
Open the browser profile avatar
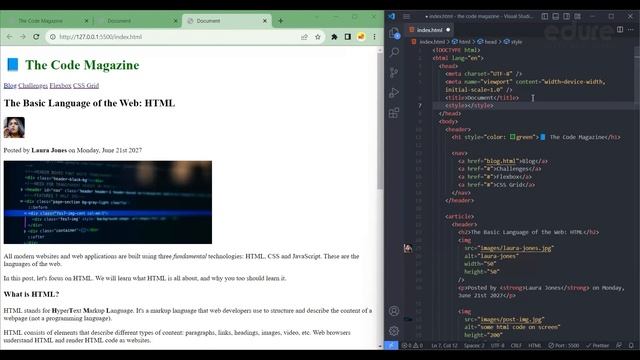[x=361, y=37]
